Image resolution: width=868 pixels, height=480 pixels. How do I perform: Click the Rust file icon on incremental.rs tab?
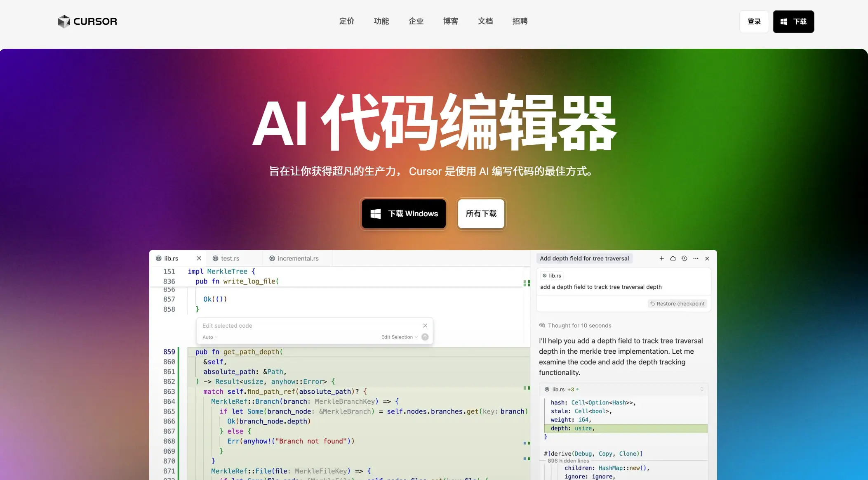coord(272,258)
